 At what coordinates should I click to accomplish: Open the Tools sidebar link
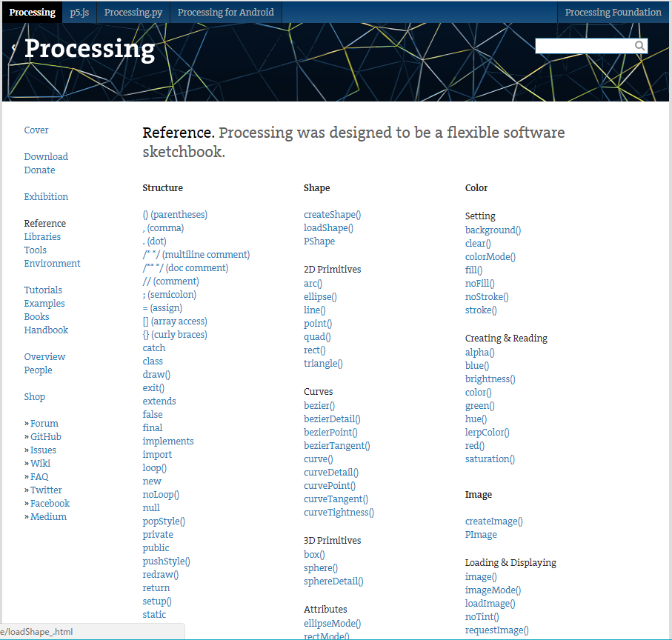[x=35, y=250]
